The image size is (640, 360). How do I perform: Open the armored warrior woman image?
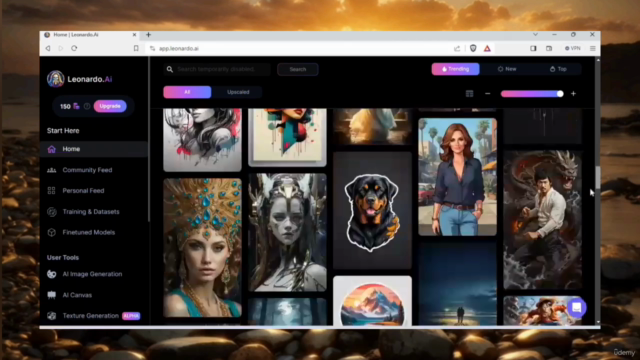(287, 232)
